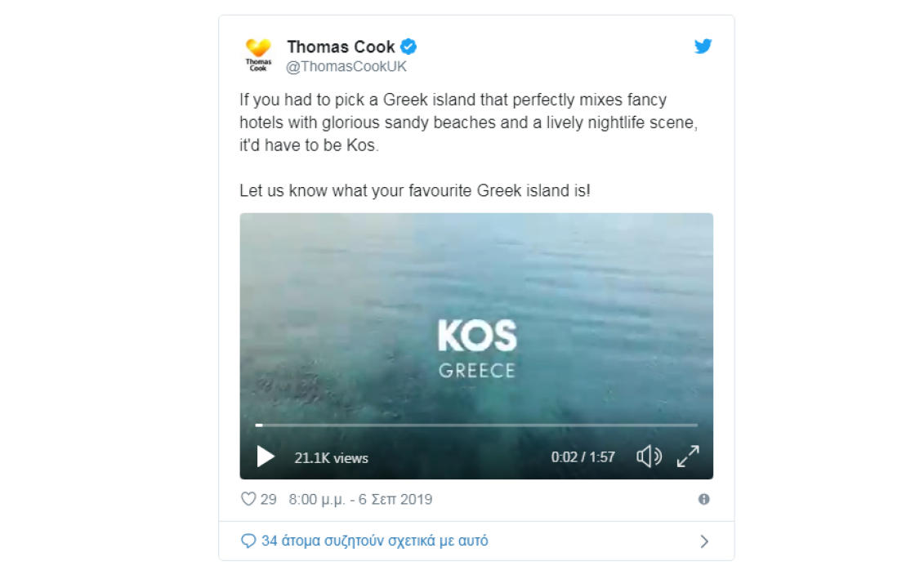Like the tweet with heart icon
Screen dimensions: 915x588
248,499
